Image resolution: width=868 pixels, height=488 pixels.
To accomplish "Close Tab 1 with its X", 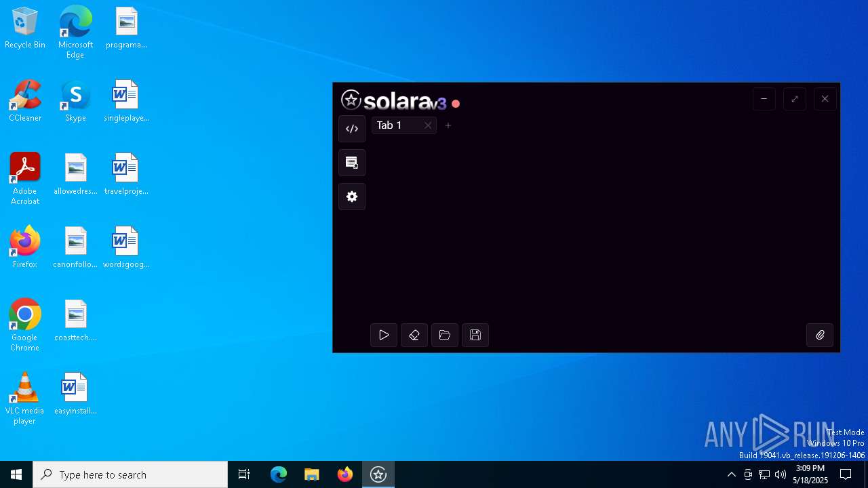I will pos(428,125).
